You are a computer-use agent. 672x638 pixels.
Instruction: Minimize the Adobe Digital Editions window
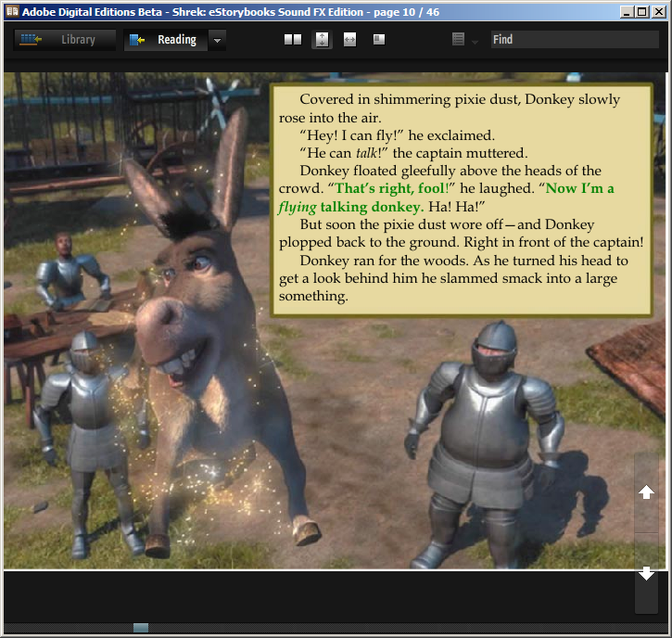627,12
